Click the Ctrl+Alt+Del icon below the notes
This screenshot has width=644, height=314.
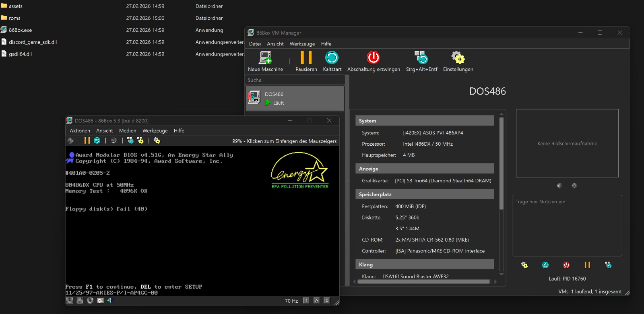coord(608,265)
